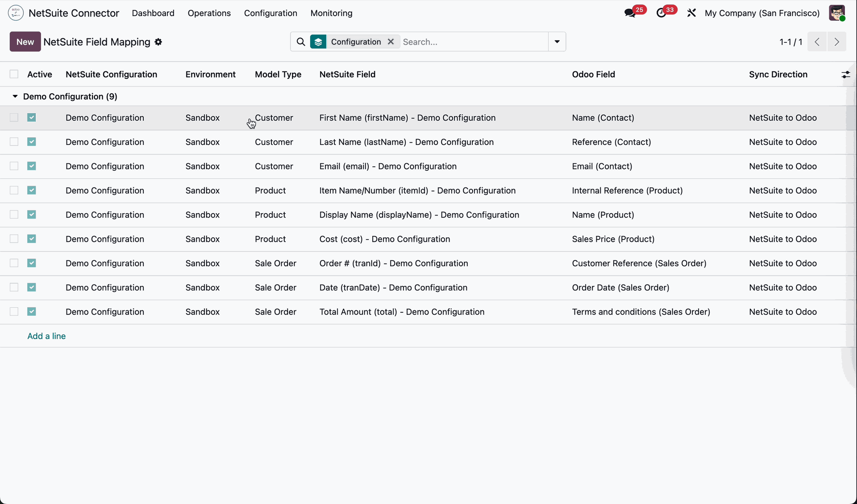The height and width of the screenshot is (504, 857).
Task: Click the New button
Action: click(25, 41)
